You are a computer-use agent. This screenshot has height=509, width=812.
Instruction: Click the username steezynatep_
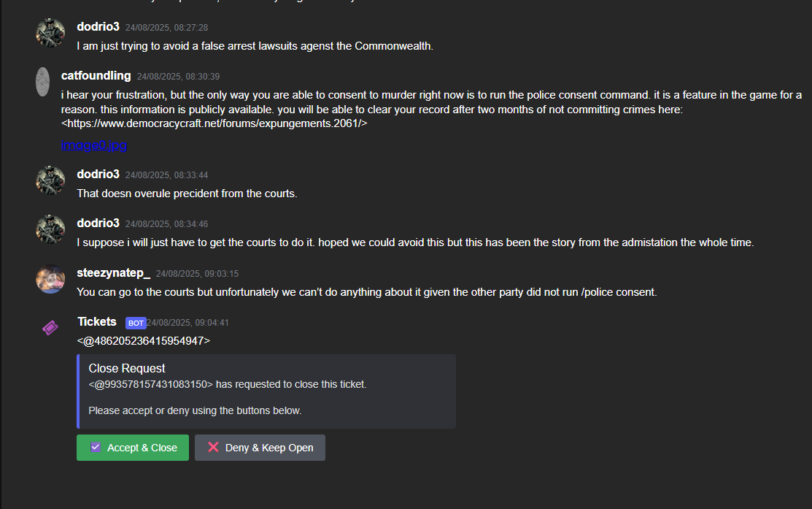click(x=113, y=272)
